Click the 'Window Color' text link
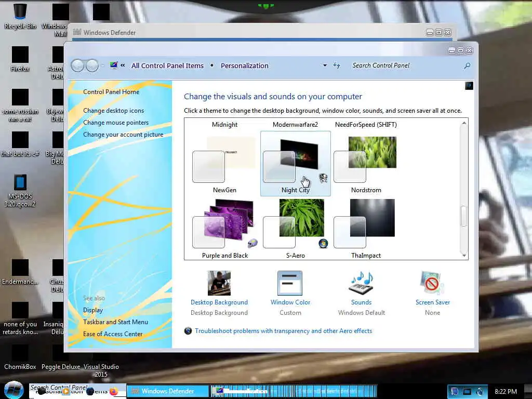532x399 pixels. point(290,302)
